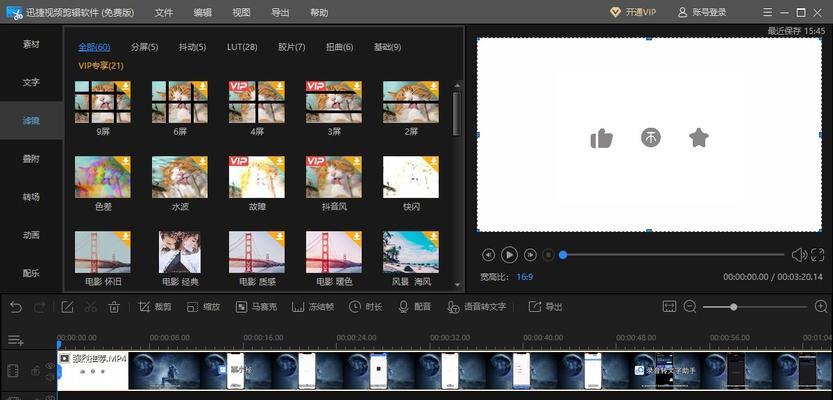Switch to the 文字 sidebar panel
This screenshot has height=400, width=833.
click(x=31, y=82)
